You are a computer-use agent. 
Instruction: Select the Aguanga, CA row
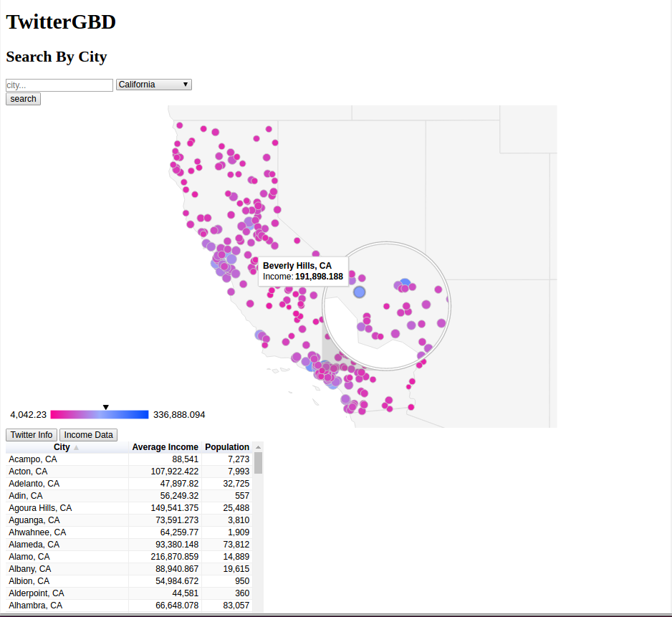pyautogui.click(x=128, y=520)
